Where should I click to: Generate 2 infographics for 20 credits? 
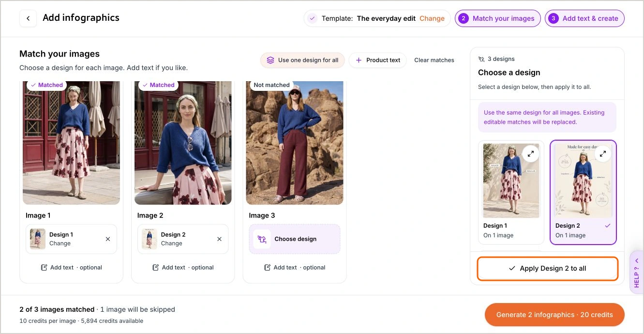point(554,315)
